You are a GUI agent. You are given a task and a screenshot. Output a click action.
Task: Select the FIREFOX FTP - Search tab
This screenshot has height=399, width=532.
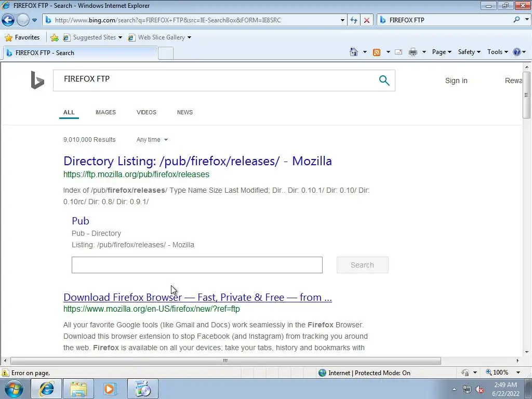click(80, 53)
